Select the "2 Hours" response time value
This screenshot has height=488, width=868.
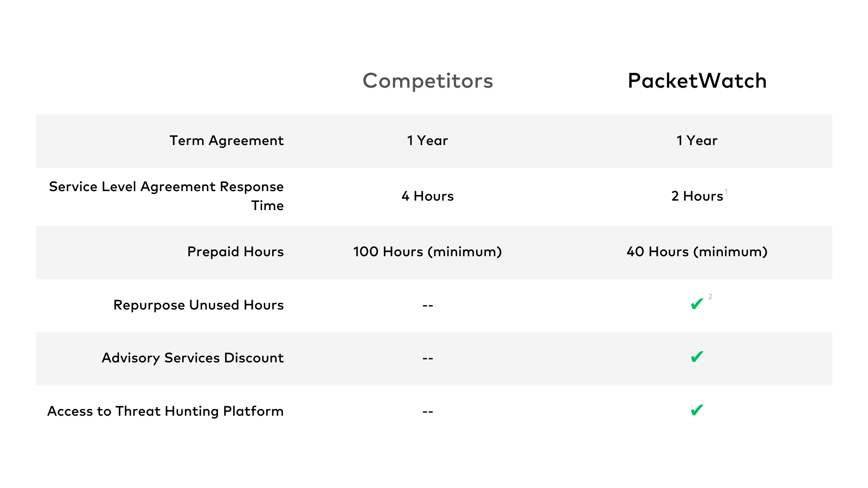pyautogui.click(x=697, y=196)
